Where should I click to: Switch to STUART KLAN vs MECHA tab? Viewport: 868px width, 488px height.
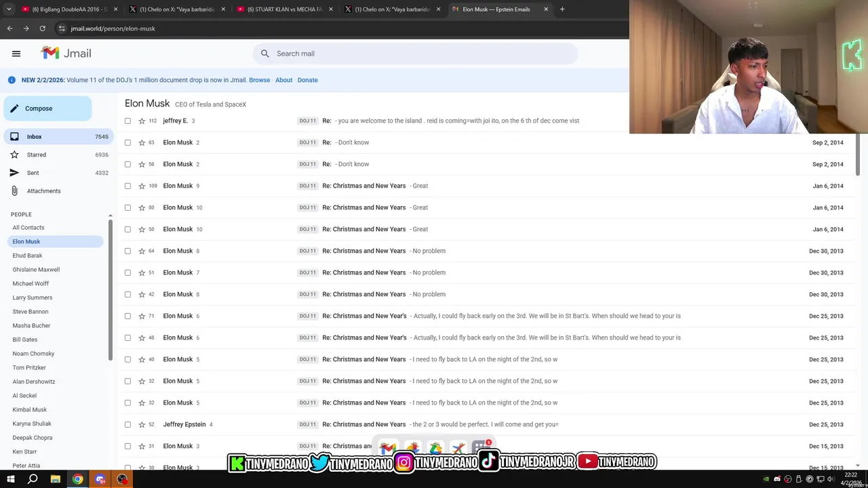tap(284, 9)
